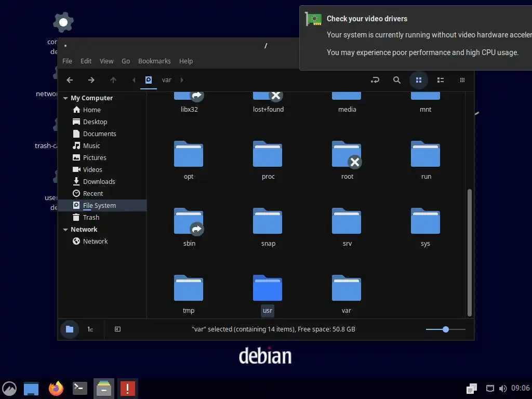Click the file manager taskbar button
The height and width of the screenshot is (399, 532).
coord(104,389)
